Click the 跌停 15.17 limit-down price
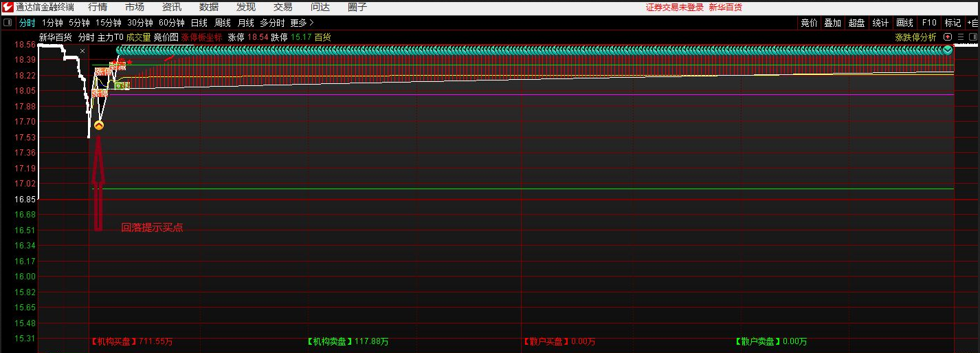 (x=291, y=37)
